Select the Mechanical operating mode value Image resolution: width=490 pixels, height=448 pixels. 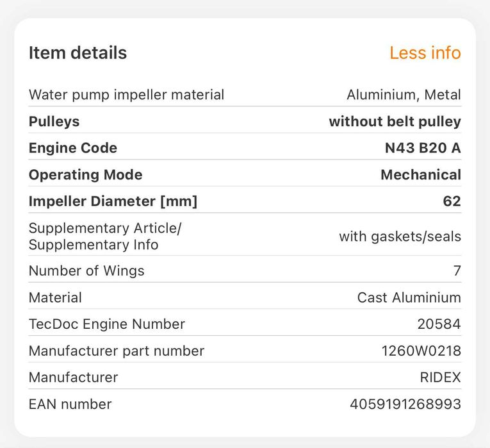pyautogui.click(x=420, y=175)
